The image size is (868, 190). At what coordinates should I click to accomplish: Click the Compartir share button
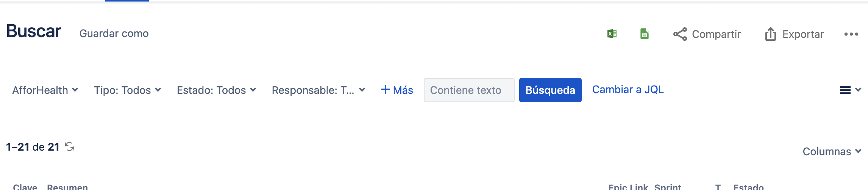pyautogui.click(x=707, y=34)
